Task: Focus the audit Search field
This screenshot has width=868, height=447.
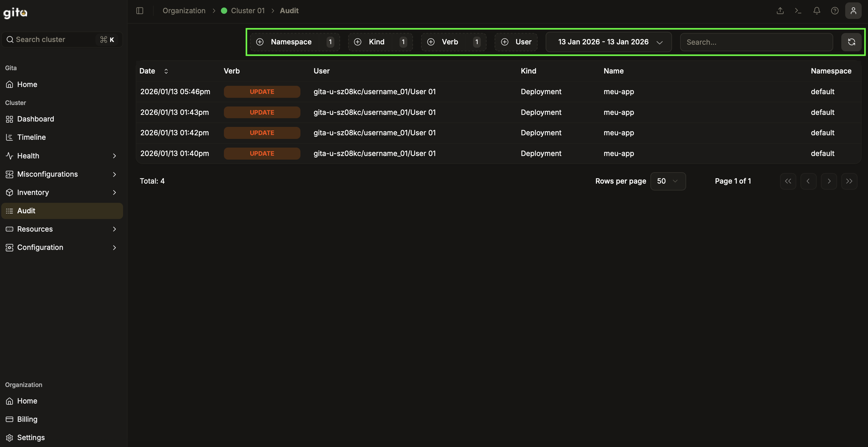Action: [x=756, y=42]
